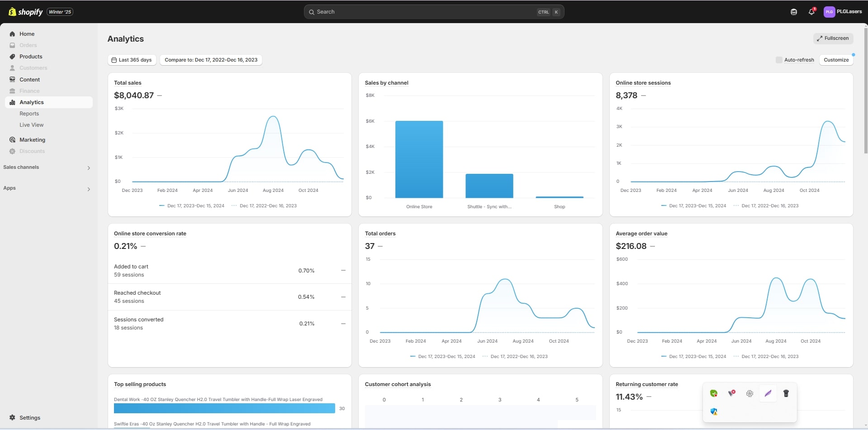The height and width of the screenshot is (430, 868).
Task: Click in the Search input field
Action: [x=425, y=12]
